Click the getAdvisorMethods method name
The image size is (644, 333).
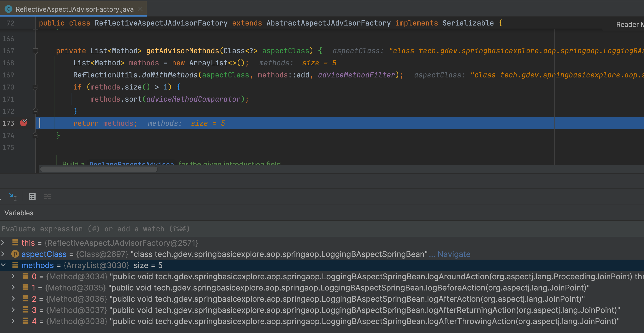coord(182,51)
